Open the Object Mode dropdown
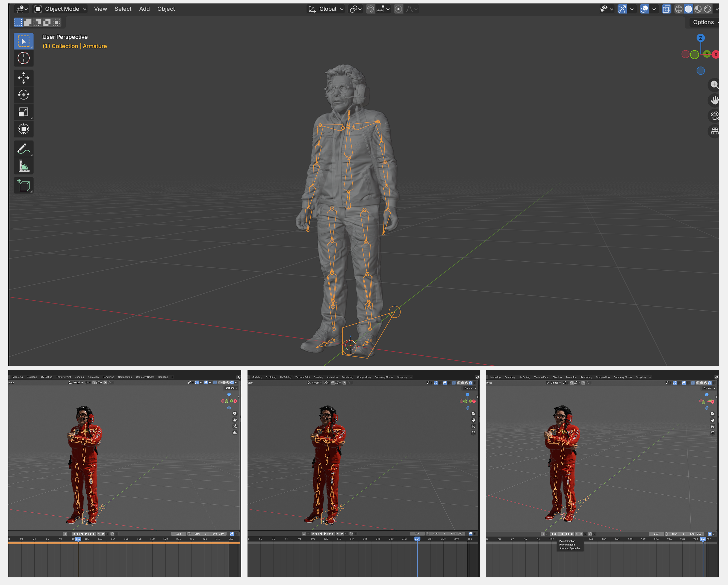728x585 pixels. pyautogui.click(x=60, y=9)
